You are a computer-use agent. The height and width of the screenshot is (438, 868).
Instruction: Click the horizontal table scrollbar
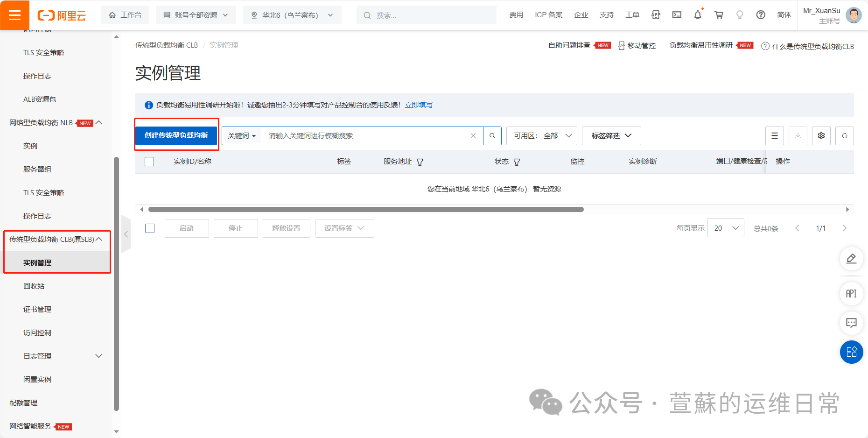[x=366, y=210]
